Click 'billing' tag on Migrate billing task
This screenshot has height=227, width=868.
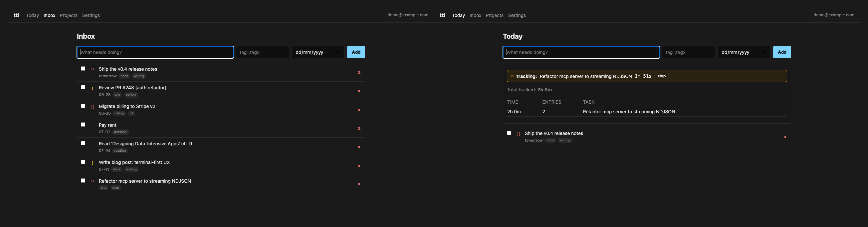click(119, 113)
